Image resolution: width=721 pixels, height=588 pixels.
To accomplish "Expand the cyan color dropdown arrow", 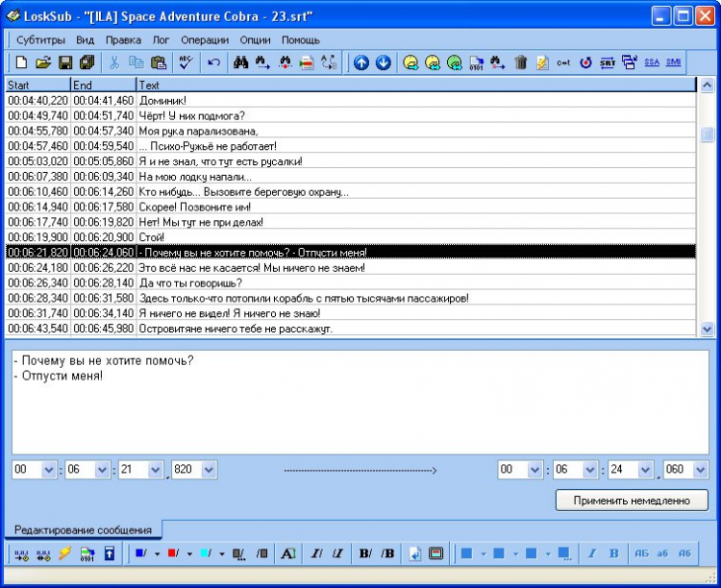I will tap(222, 554).
